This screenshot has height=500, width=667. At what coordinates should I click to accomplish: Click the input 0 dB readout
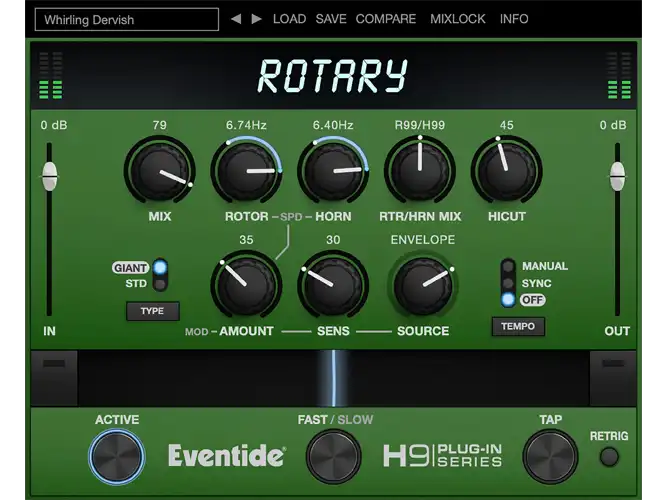54,125
